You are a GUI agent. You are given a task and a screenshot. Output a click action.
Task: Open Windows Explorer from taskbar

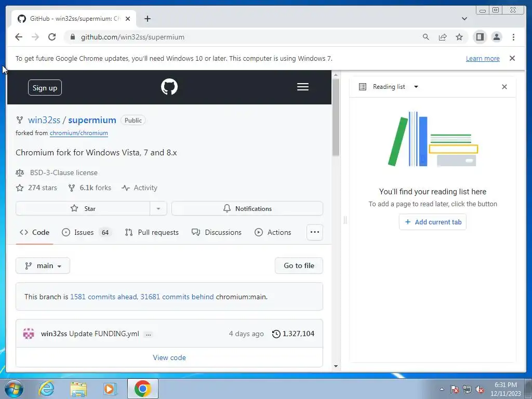click(x=78, y=389)
